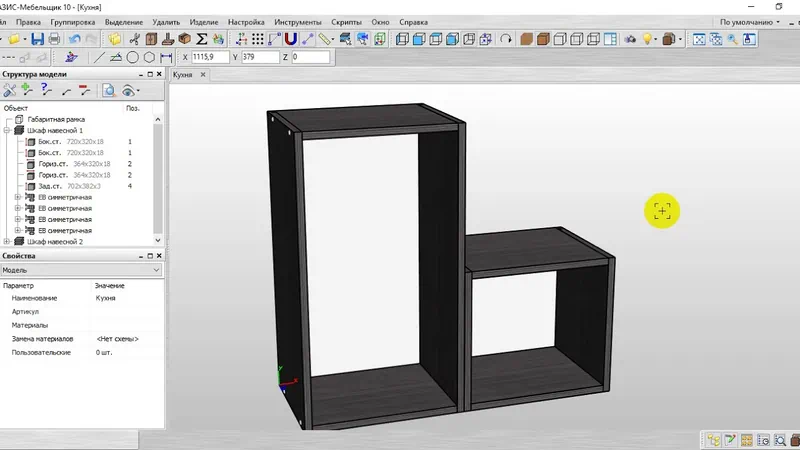Click the XYZ coordinate axes icon
The height and width of the screenshot is (450, 800).
[241, 39]
